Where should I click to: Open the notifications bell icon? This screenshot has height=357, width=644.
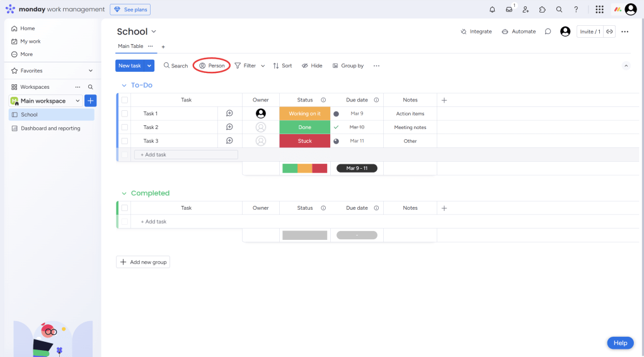[492, 9]
